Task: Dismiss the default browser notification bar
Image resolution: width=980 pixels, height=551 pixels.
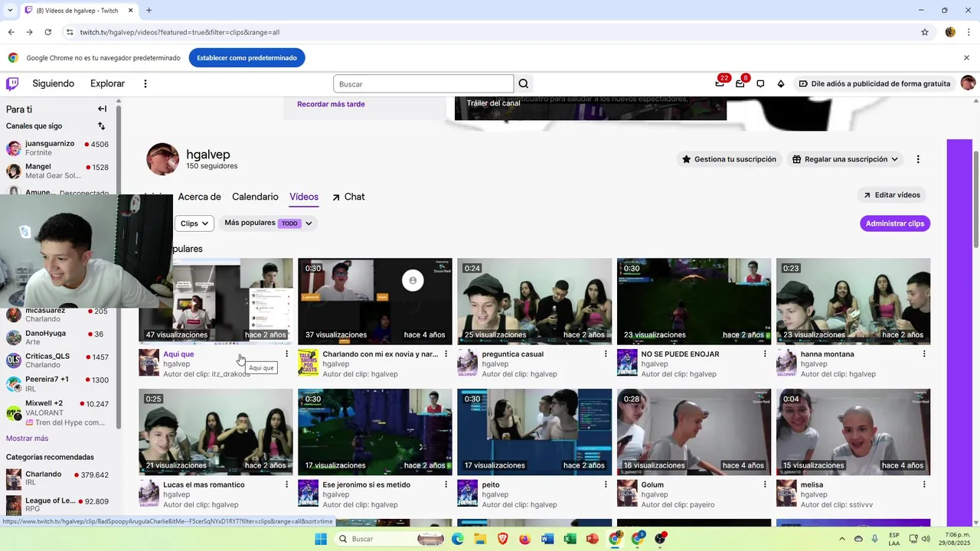Action: (x=966, y=57)
